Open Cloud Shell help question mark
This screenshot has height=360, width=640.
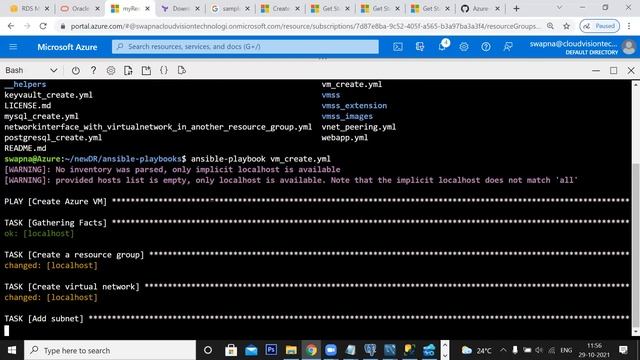pyautogui.click(x=93, y=70)
